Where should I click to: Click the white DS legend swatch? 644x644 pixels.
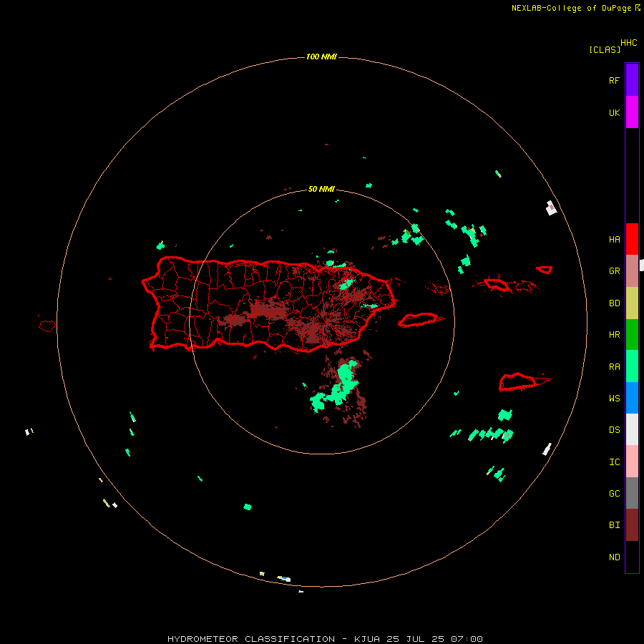point(632,429)
